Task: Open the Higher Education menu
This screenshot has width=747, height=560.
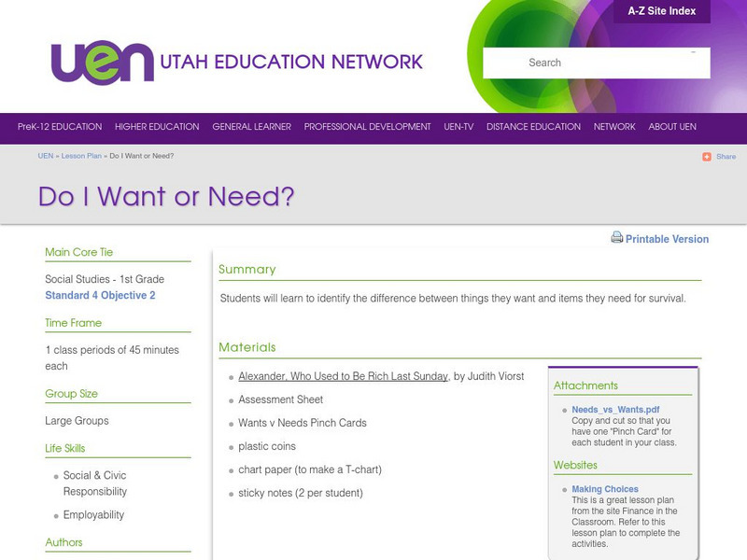Action: [156, 126]
